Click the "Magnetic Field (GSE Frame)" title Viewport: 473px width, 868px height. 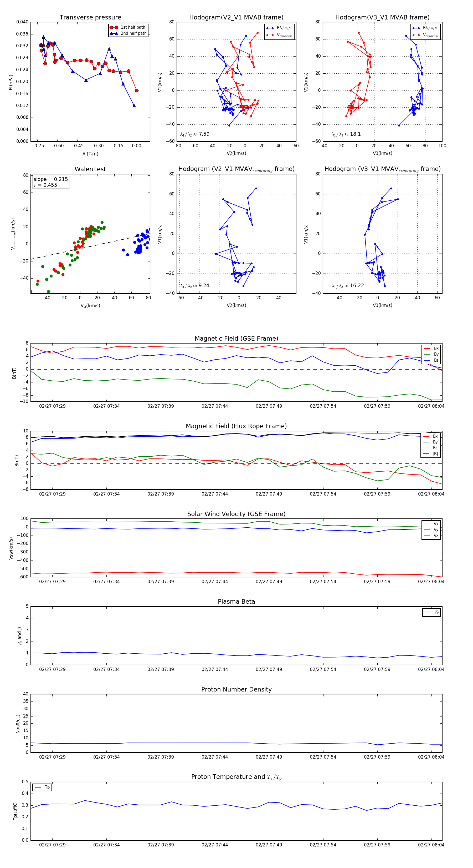pos(236,339)
